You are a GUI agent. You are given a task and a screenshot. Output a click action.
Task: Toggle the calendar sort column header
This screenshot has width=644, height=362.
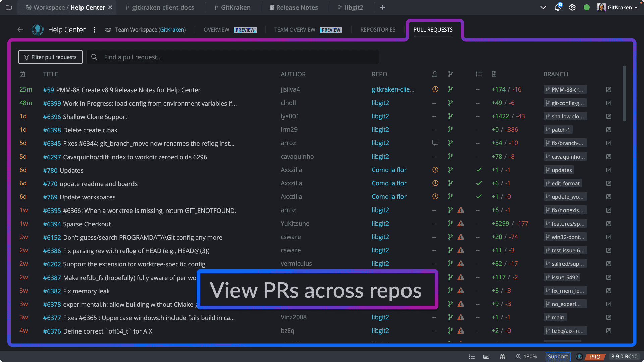[22, 74]
